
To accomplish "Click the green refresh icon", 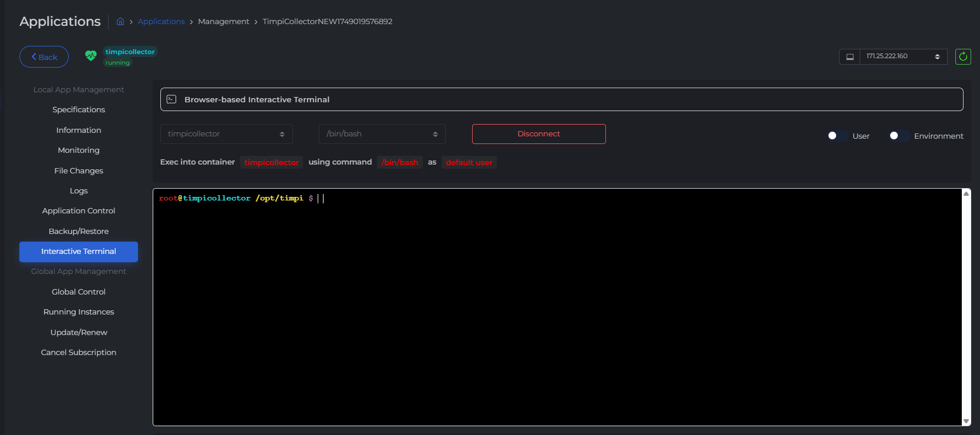I will (963, 56).
